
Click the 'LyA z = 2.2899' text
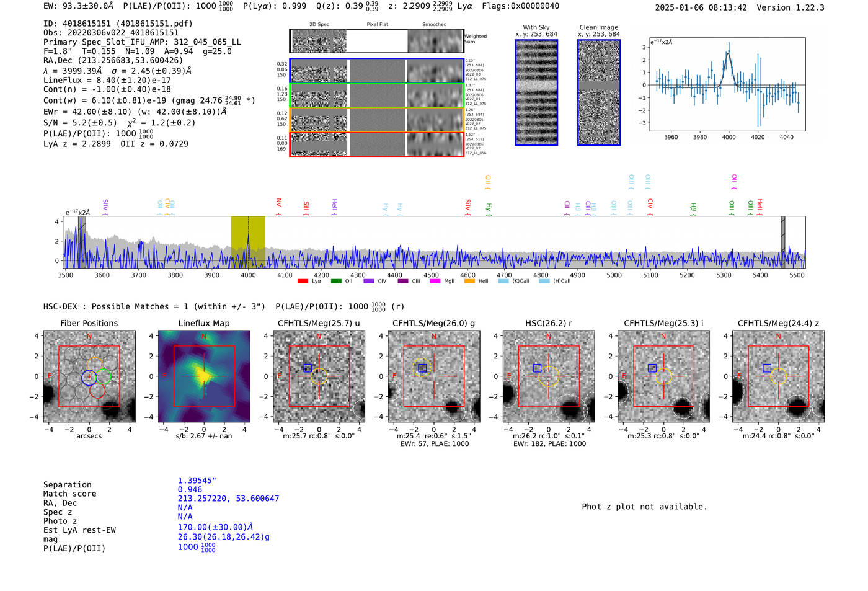[77, 144]
